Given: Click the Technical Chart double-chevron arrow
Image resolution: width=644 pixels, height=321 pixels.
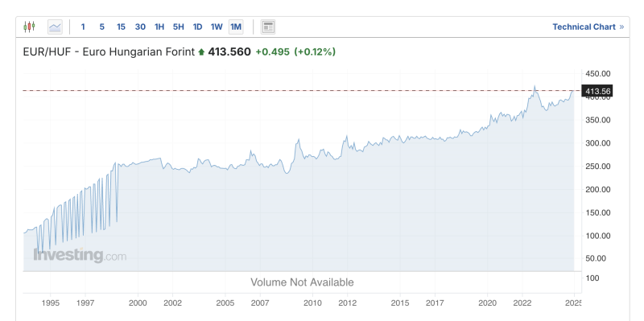Looking at the screenshot, I should [621, 27].
